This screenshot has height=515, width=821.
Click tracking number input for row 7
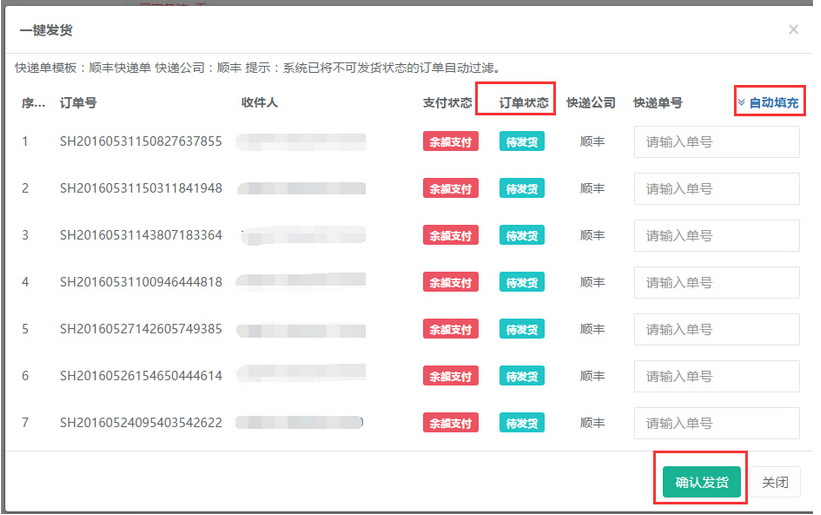[716, 423]
